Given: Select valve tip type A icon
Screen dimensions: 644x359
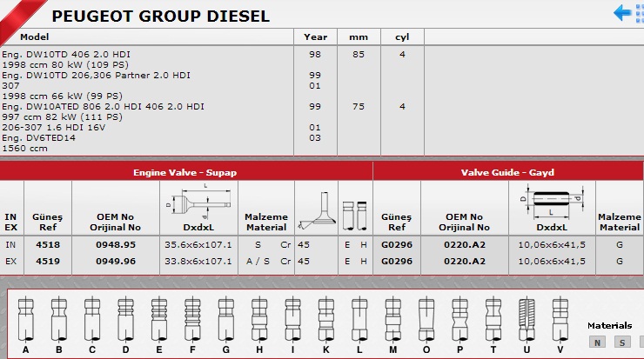Looking at the screenshot, I should click(25, 319).
